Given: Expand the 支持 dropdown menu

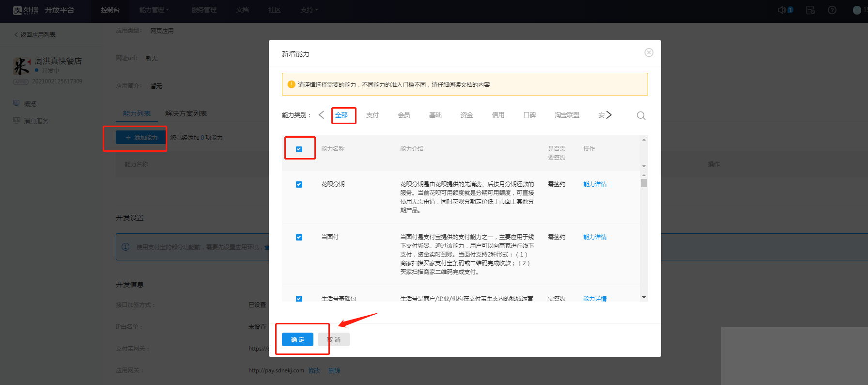Looking at the screenshot, I should point(309,10).
